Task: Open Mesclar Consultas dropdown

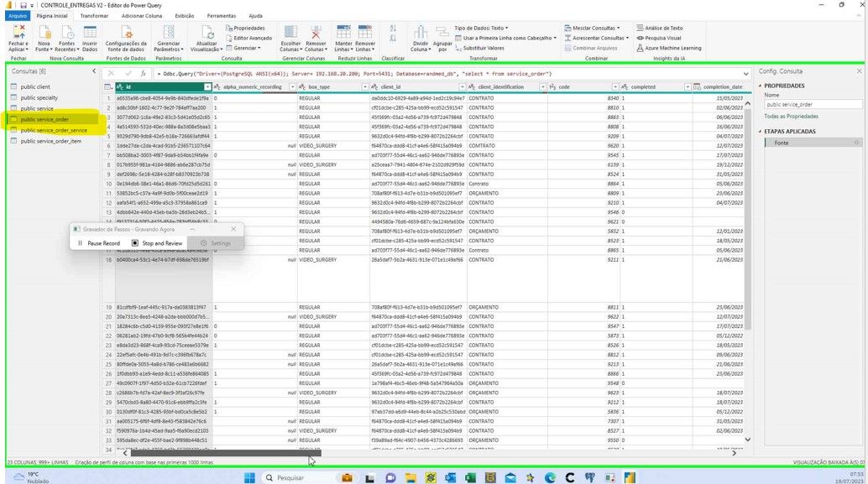Action: [x=592, y=28]
